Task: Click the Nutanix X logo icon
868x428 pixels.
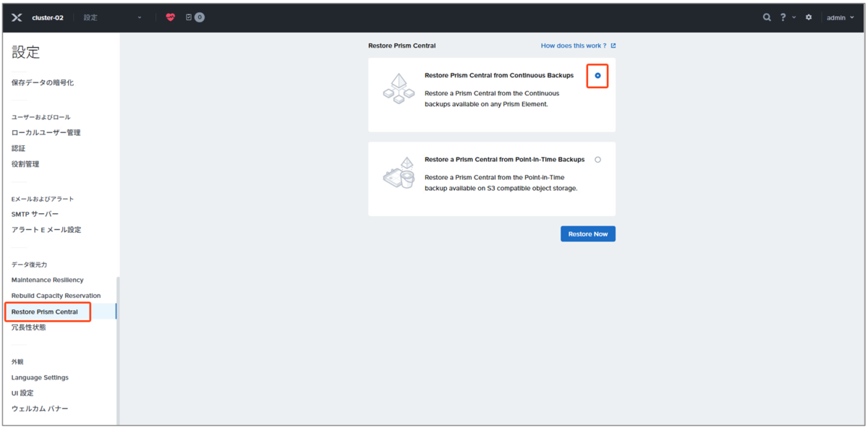Action: [x=17, y=17]
